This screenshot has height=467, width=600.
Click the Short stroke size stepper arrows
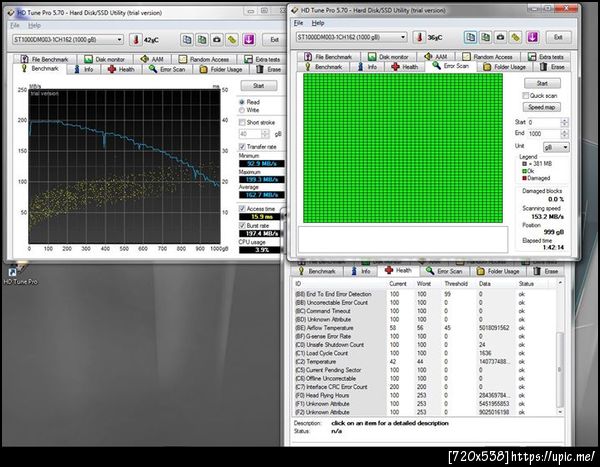265,134
